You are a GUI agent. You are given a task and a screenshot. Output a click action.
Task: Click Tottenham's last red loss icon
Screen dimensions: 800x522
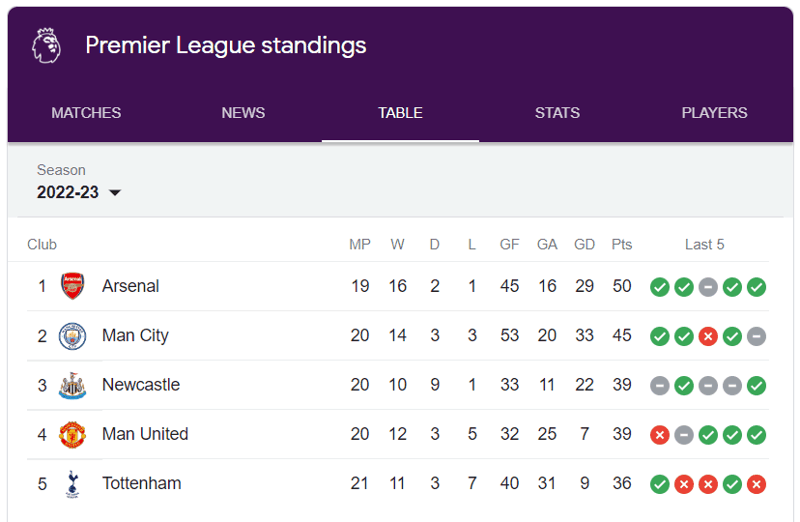(x=756, y=484)
